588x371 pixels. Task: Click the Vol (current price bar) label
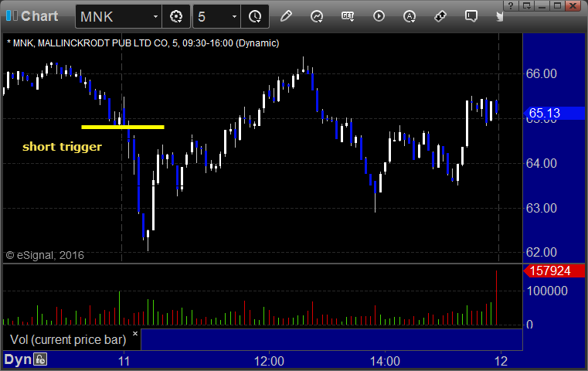[x=68, y=339]
